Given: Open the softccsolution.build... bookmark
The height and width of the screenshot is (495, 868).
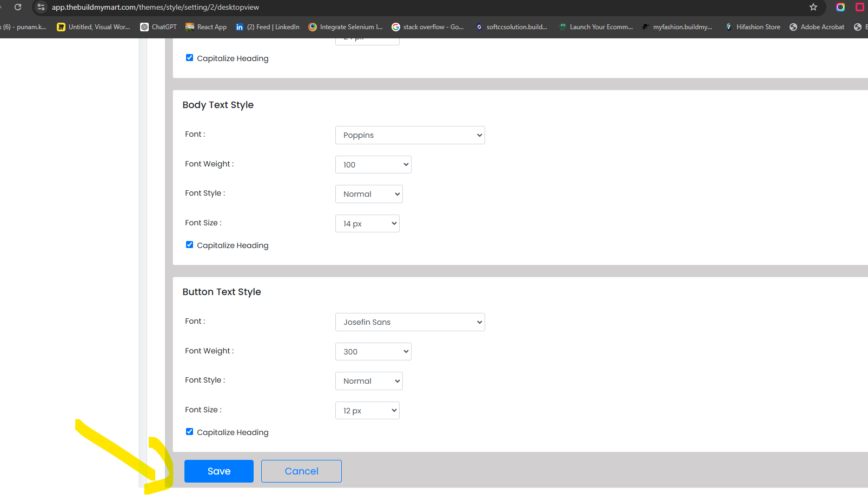Looking at the screenshot, I should [x=511, y=27].
